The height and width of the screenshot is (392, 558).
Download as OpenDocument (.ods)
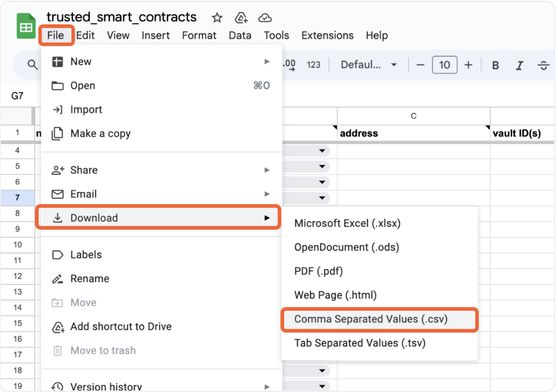[x=380, y=247]
